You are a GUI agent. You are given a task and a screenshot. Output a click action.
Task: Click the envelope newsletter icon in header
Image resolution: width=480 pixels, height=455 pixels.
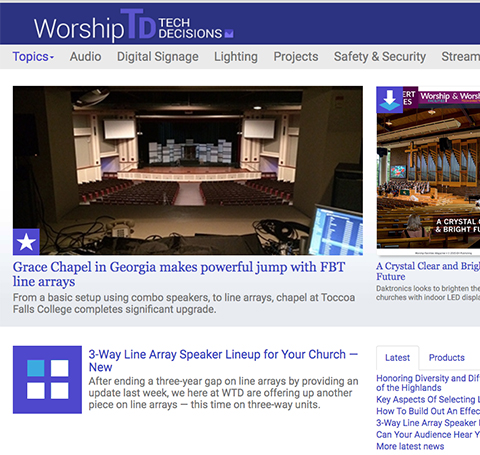coord(229,33)
